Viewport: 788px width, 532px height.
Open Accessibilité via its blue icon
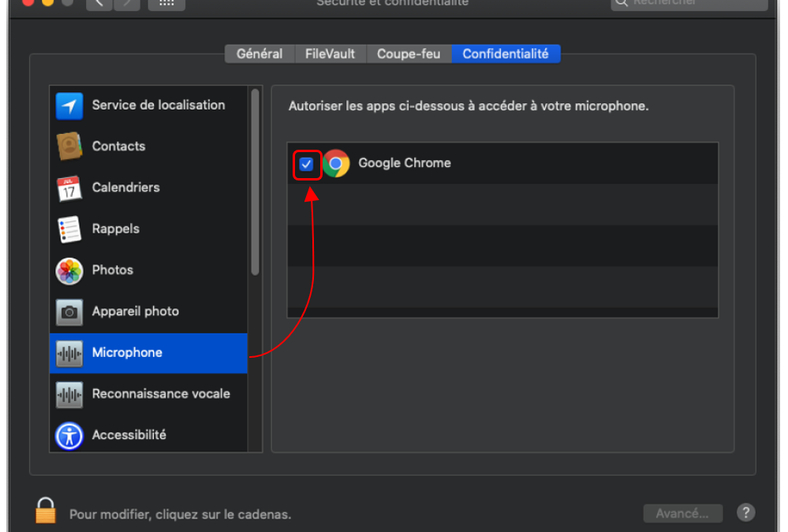[x=69, y=435]
